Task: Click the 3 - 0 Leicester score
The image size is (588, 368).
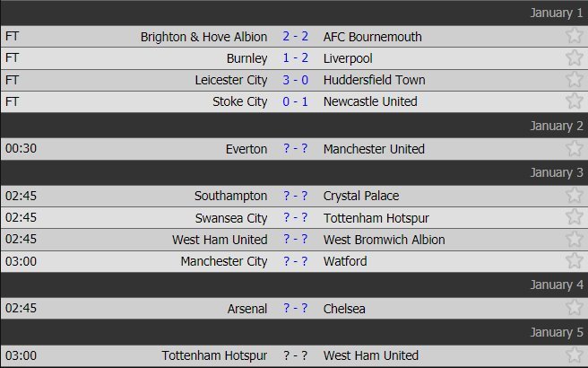Action: (x=295, y=80)
